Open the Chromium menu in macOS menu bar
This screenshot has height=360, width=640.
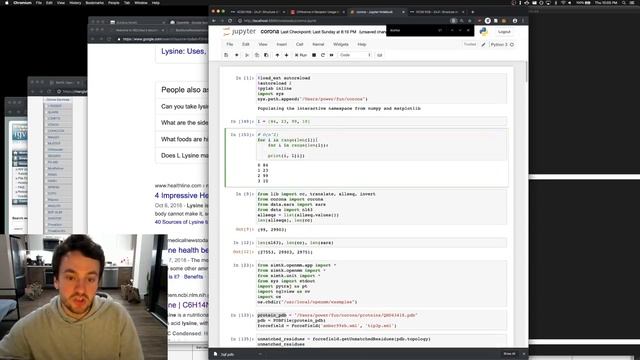tap(22, 3)
